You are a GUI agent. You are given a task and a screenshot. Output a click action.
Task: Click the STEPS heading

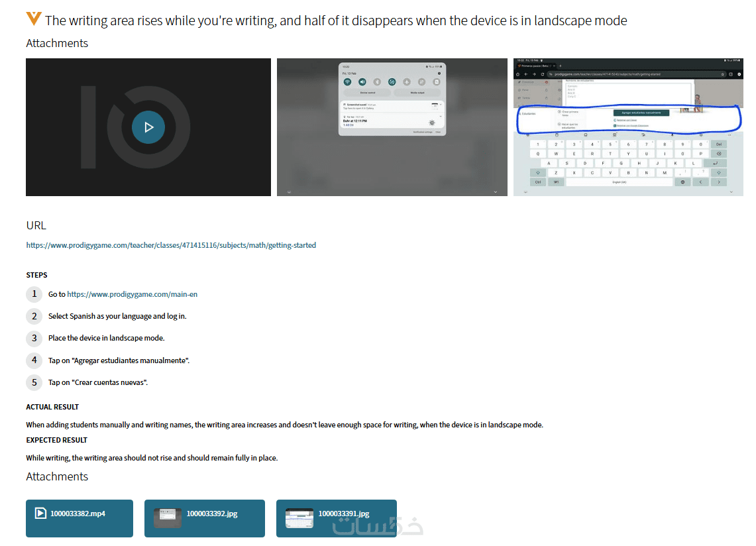coord(36,275)
